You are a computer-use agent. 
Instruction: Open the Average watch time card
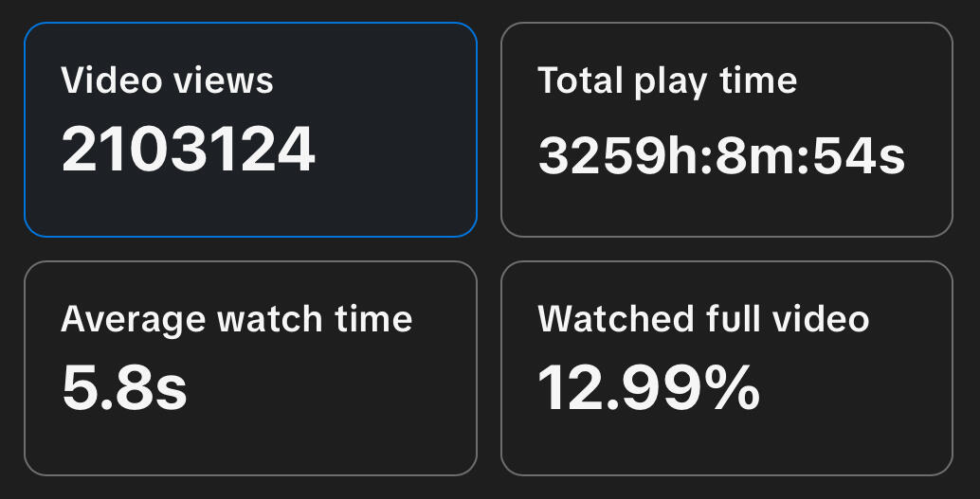coord(250,367)
